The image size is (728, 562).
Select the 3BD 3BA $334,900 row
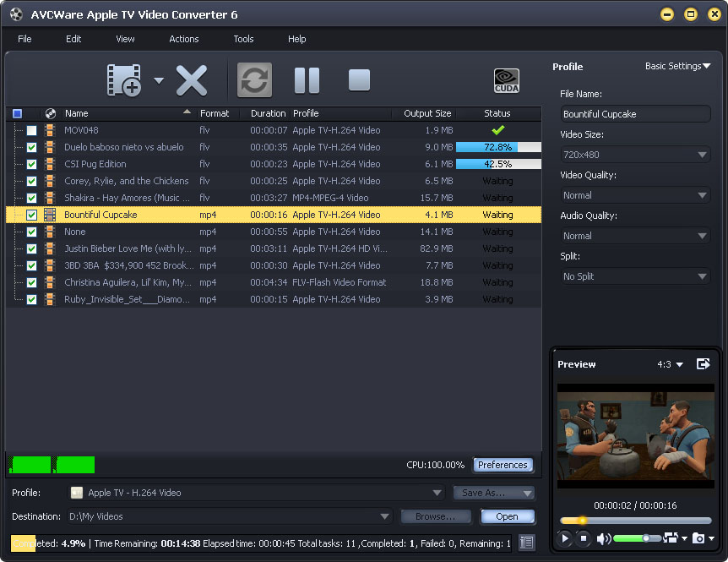(x=274, y=265)
